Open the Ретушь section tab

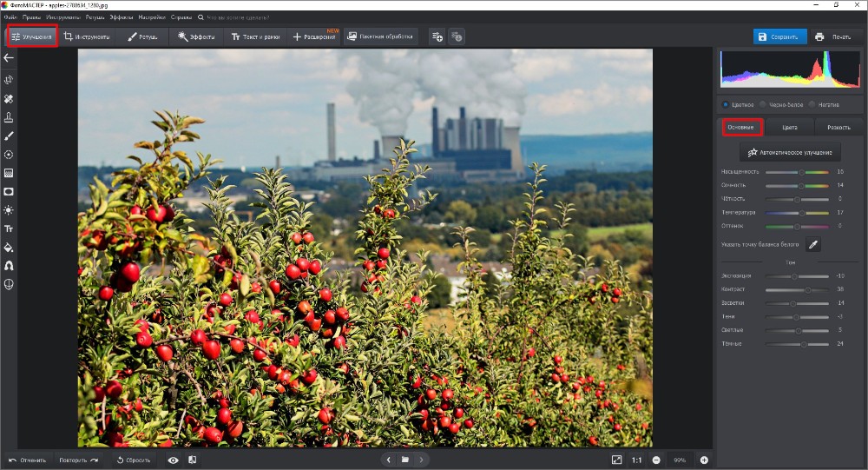coord(142,36)
